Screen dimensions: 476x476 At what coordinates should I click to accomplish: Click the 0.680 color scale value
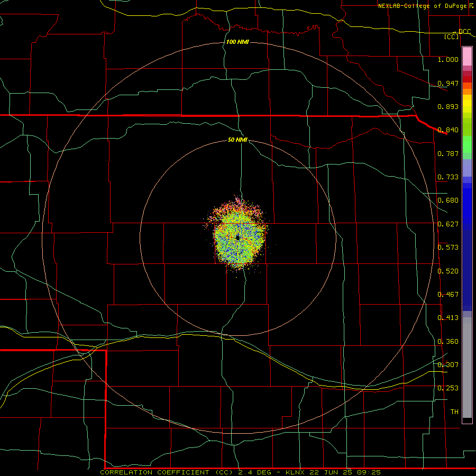448,200
